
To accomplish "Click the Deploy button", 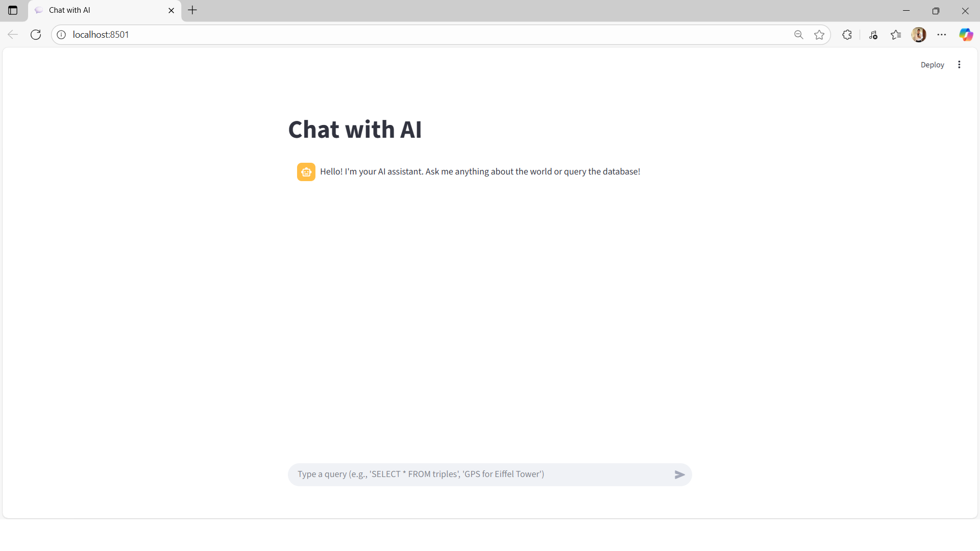I will click(x=932, y=65).
